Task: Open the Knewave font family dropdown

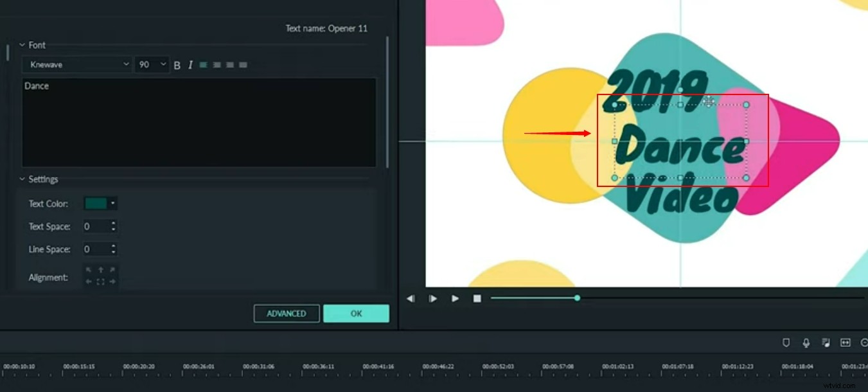Action: coord(76,64)
